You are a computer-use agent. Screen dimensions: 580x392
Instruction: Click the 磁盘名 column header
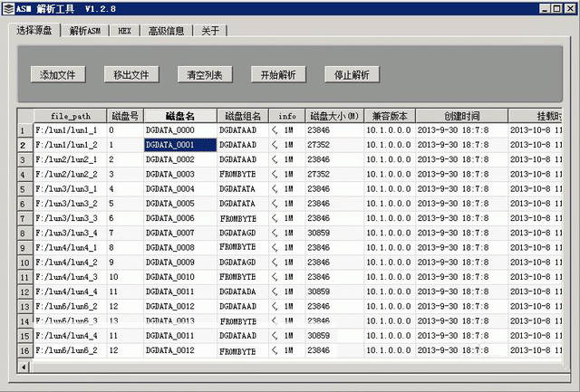[180, 116]
